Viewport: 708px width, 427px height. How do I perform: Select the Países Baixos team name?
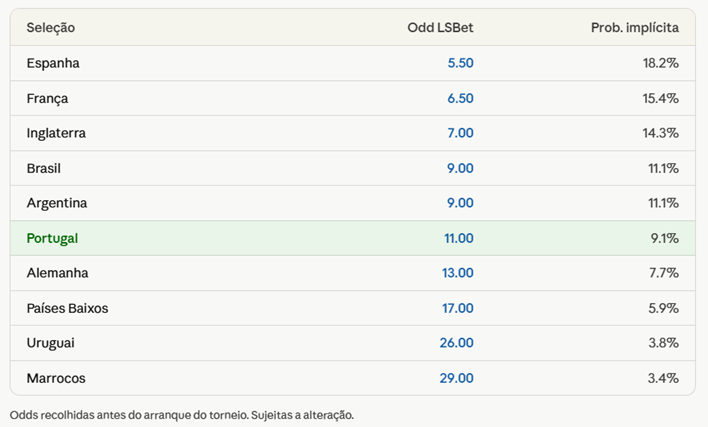click(x=67, y=308)
